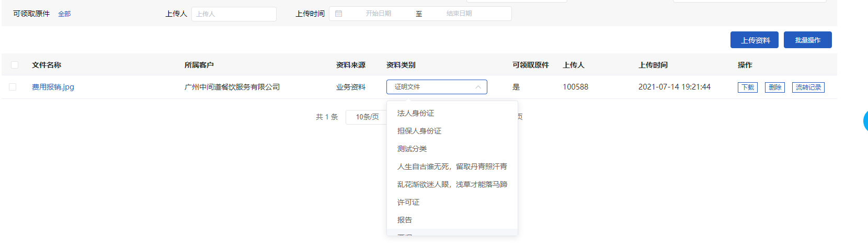The height and width of the screenshot is (244, 868).
Task: Click the blue floating circle at right edge
Action: [865, 121]
